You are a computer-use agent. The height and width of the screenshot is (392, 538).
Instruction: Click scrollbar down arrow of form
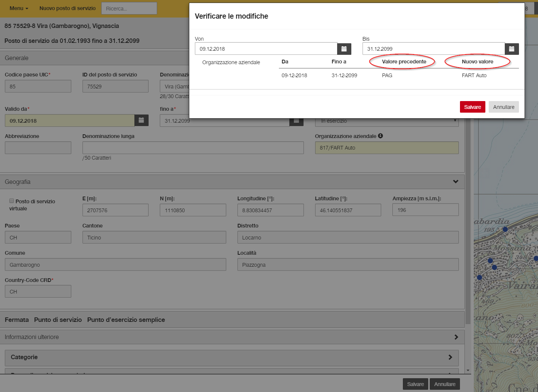(468, 370)
